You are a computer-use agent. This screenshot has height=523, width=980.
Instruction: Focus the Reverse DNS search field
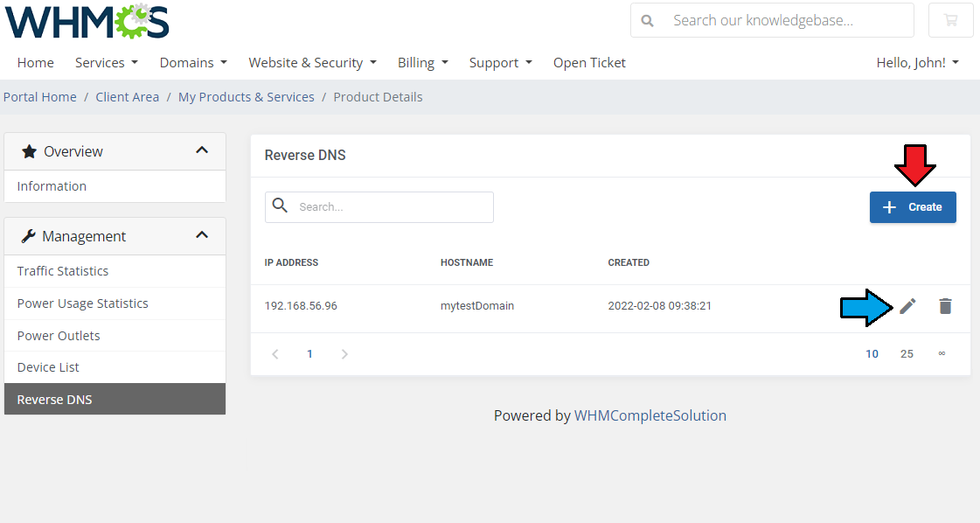click(x=379, y=207)
